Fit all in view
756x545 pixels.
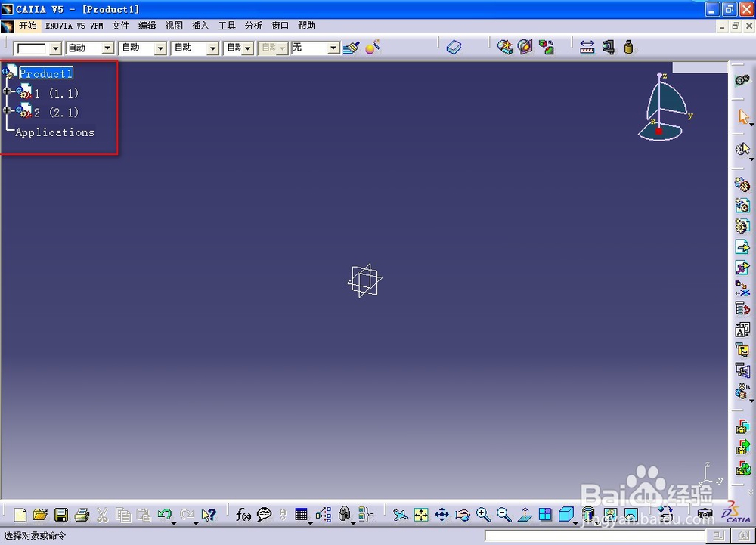(421, 515)
